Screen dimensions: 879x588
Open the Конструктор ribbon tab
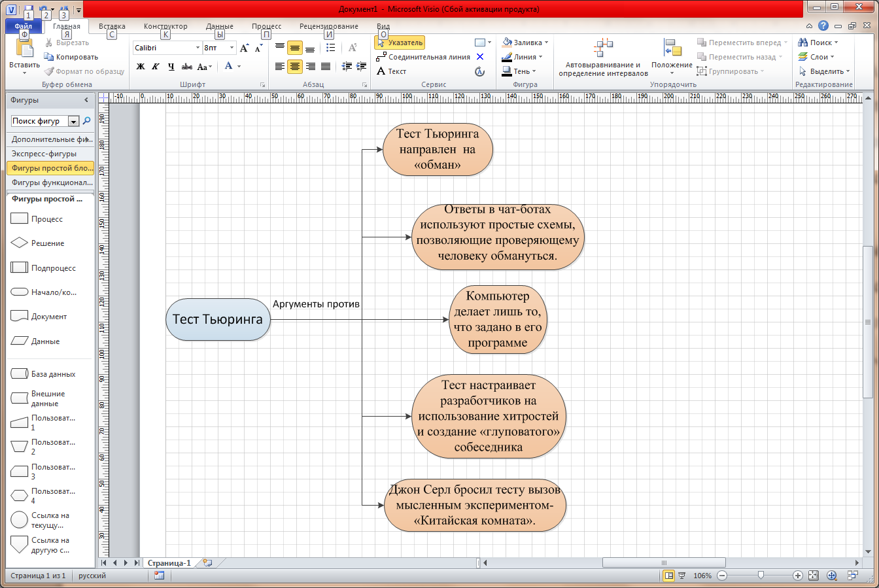click(x=165, y=26)
